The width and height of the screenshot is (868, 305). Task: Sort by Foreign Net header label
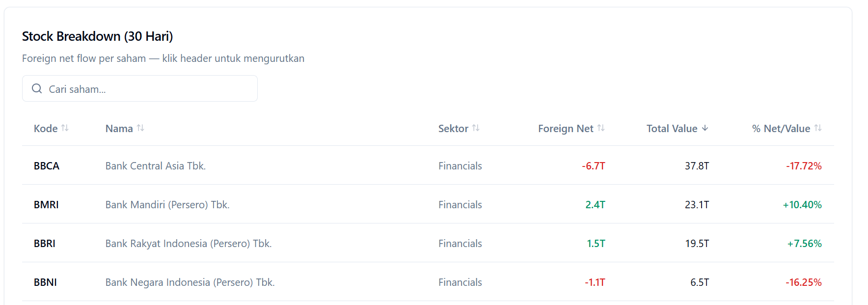pyautogui.click(x=566, y=129)
